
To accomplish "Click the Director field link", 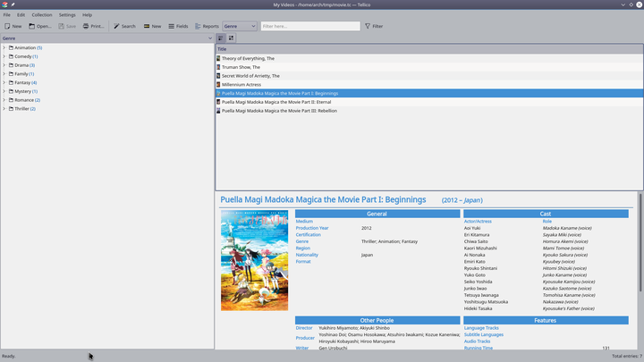I will click(x=304, y=328).
